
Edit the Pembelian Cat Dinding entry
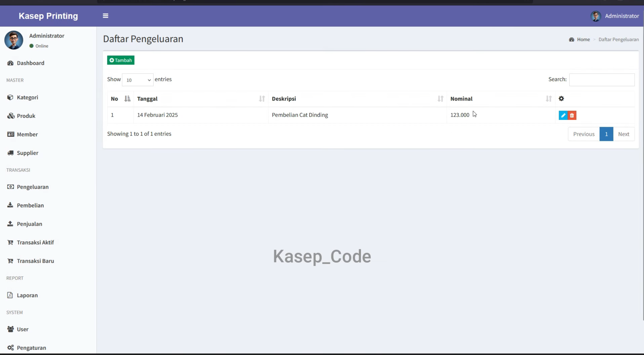point(563,115)
